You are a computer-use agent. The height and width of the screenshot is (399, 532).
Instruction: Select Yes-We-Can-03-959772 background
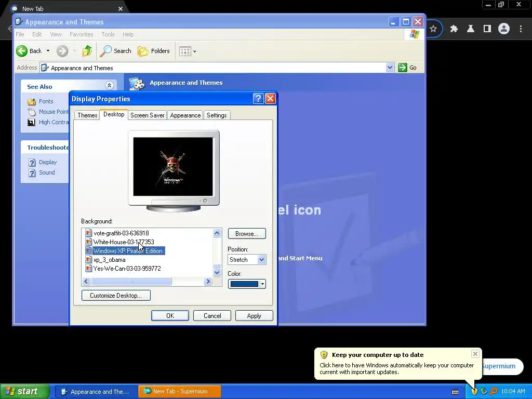[x=127, y=269]
